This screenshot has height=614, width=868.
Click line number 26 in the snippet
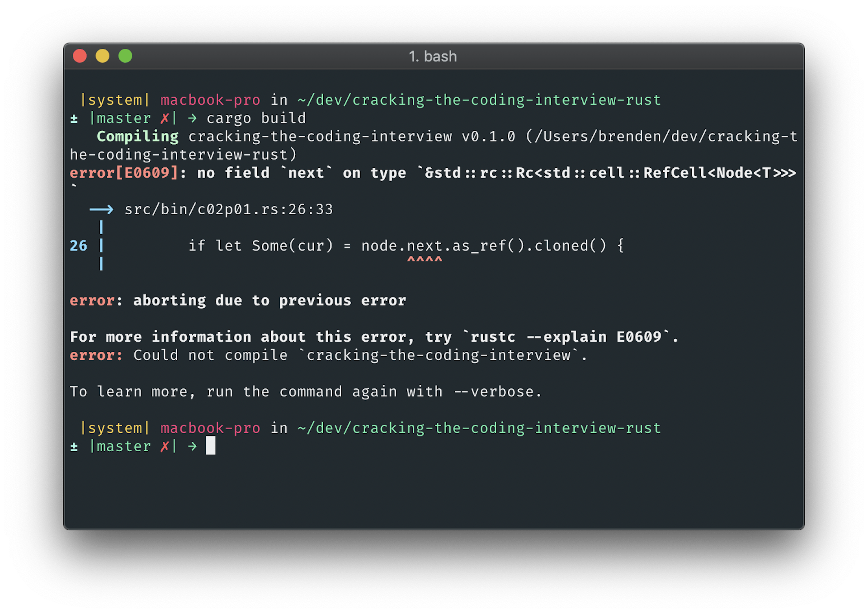point(78,246)
